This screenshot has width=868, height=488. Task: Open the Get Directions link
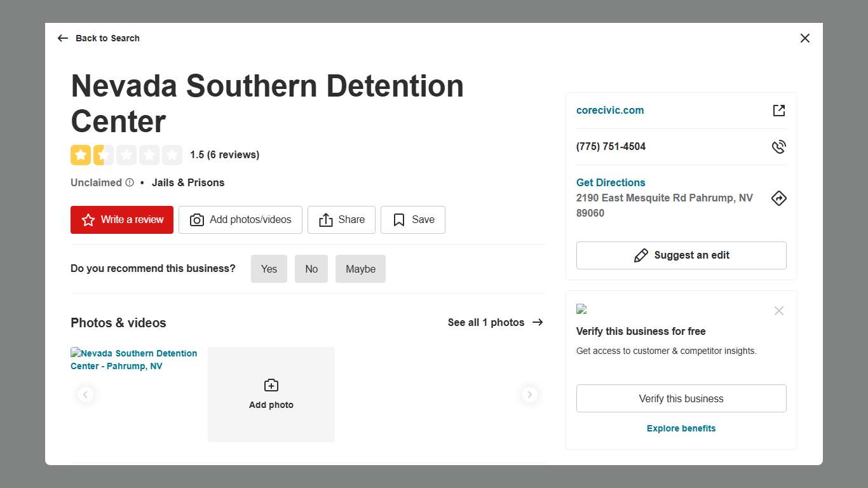611,182
